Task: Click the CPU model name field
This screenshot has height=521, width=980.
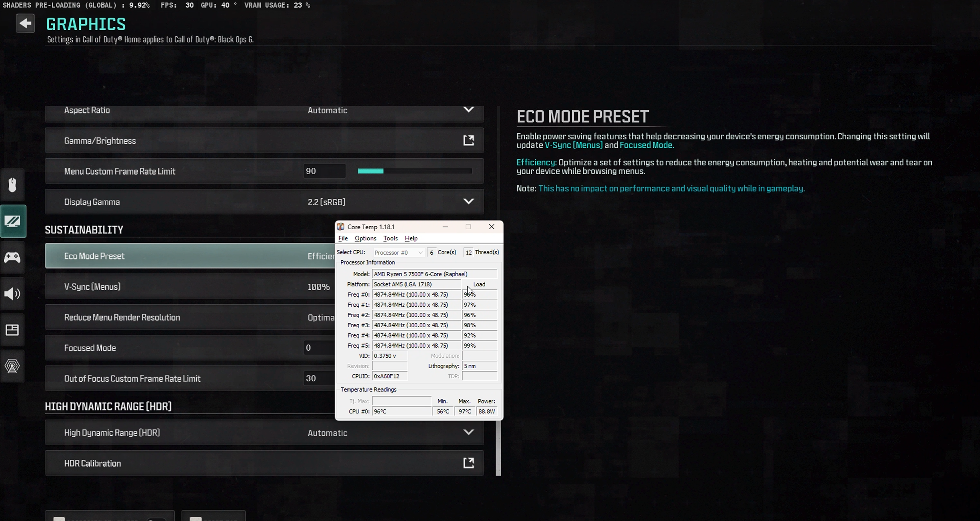Action: pos(435,274)
